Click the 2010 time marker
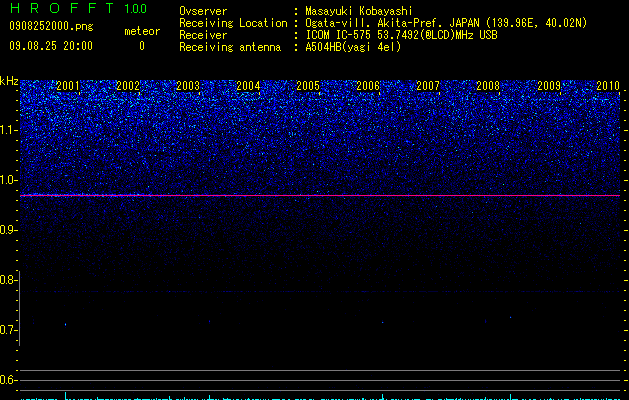 click(608, 85)
